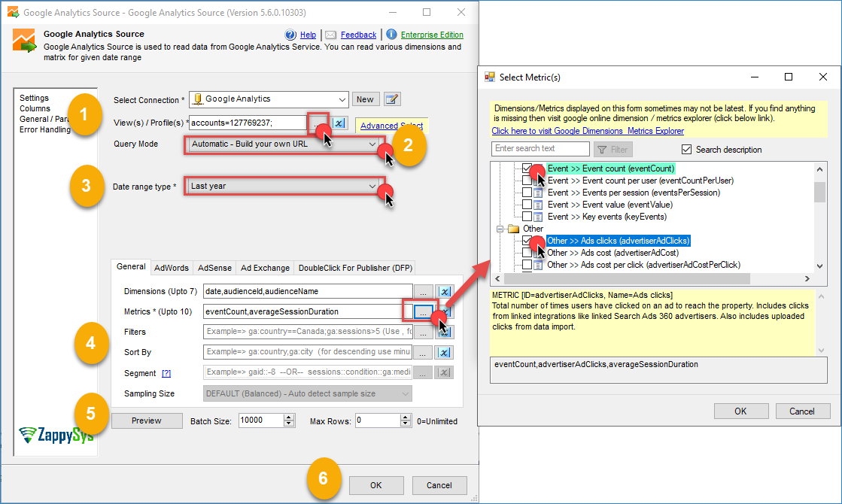Decrease the Max Rows spinner value
The height and width of the screenshot is (504, 842).
pos(406,424)
